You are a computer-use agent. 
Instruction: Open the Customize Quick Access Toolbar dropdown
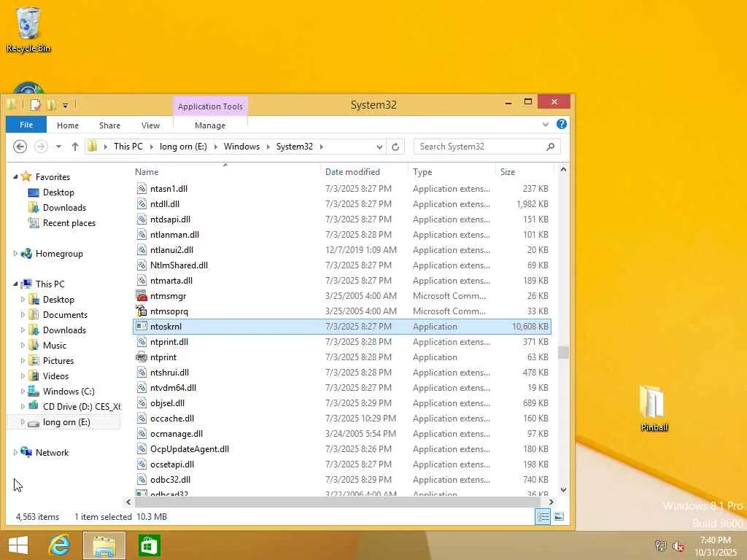(65, 105)
